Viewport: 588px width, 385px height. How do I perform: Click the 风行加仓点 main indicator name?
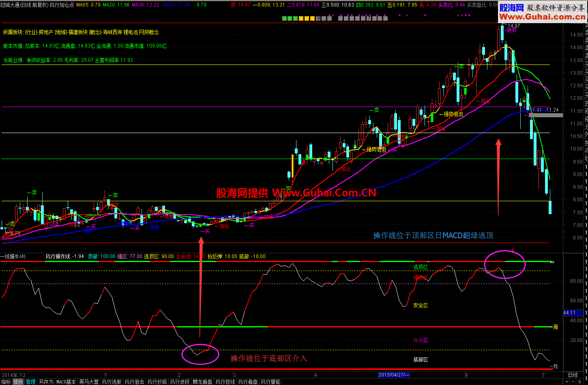tap(62, 5)
